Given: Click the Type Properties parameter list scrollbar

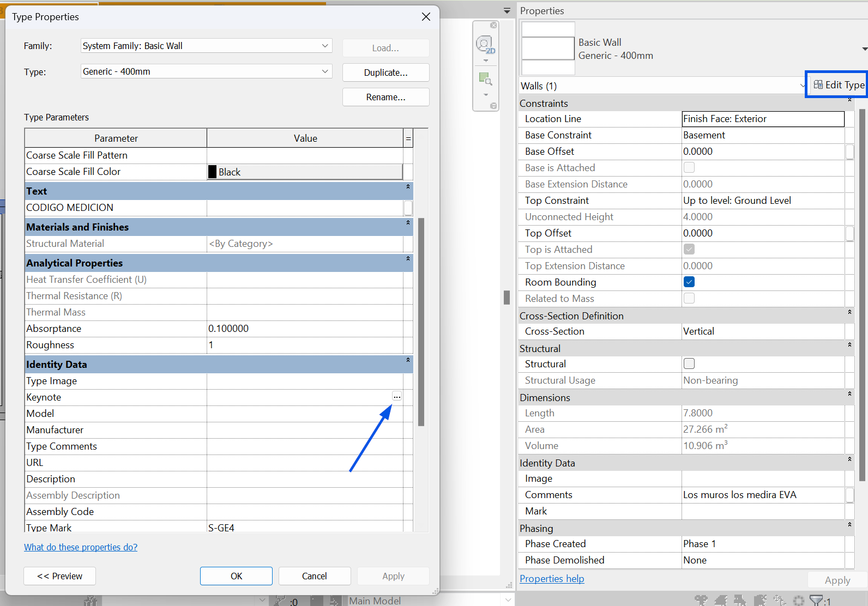Looking at the screenshot, I should tap(421, 322).
